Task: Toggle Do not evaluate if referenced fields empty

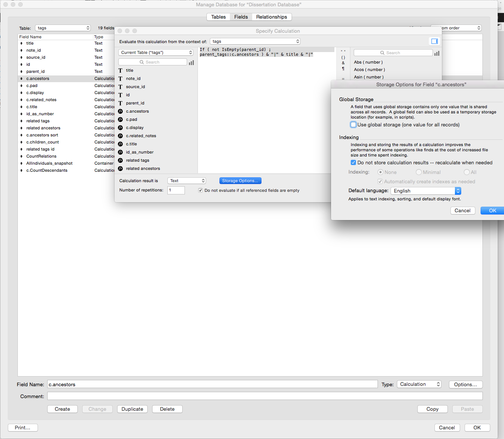Action: point(200,190)
